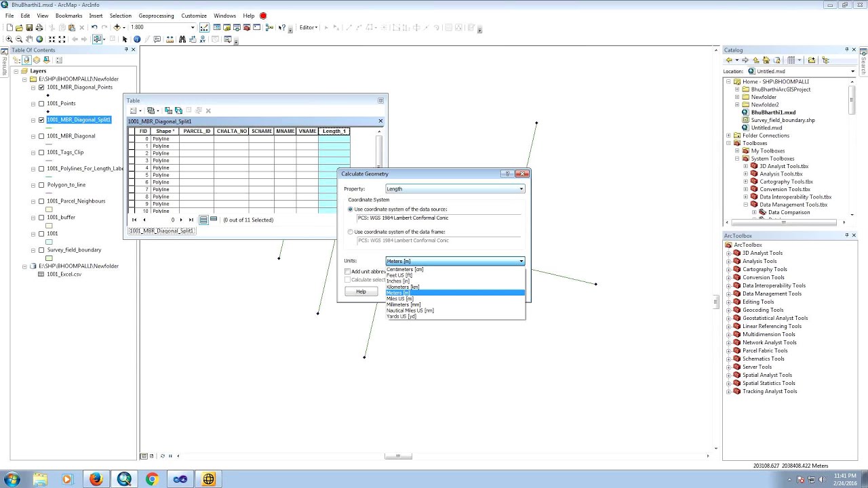The height and width of the screenshot is (488, 868).
Task: Click Go To Home Folder icon in Catalog
Action: 766,60
